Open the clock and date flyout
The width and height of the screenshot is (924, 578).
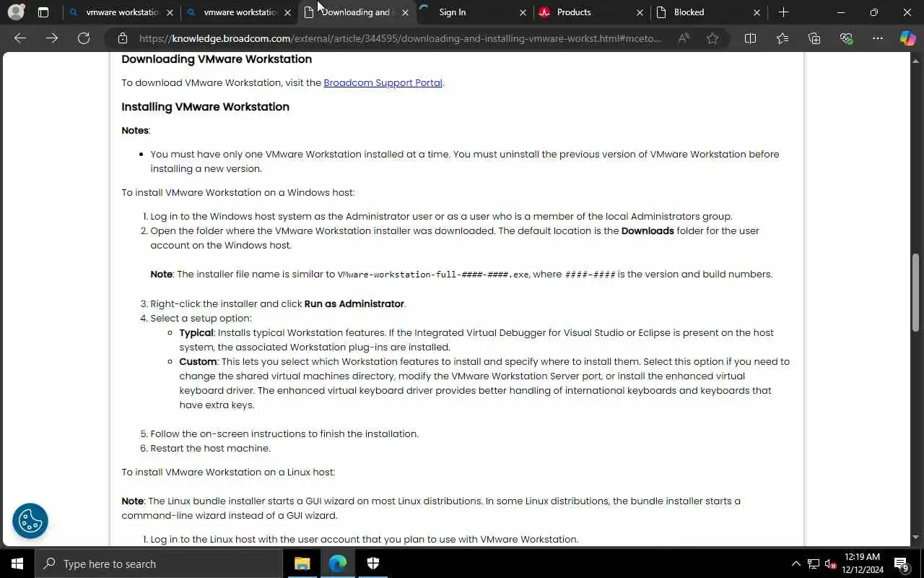(862, 564)
